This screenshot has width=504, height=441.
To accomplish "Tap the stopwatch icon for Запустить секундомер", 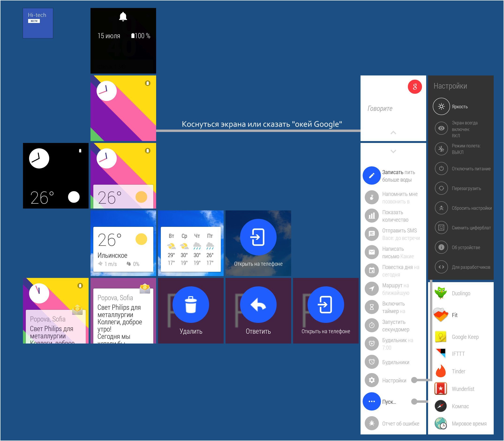I will [372, 325].
